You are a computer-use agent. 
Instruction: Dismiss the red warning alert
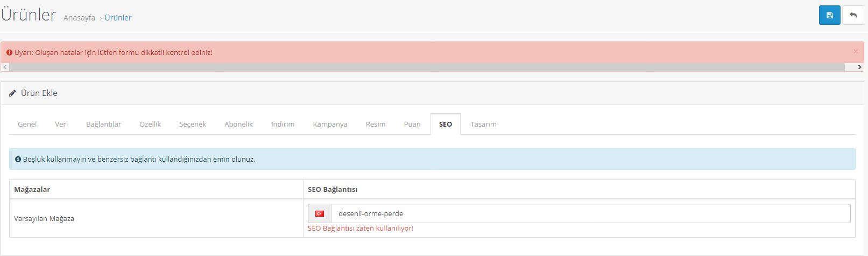click(856, 52)
